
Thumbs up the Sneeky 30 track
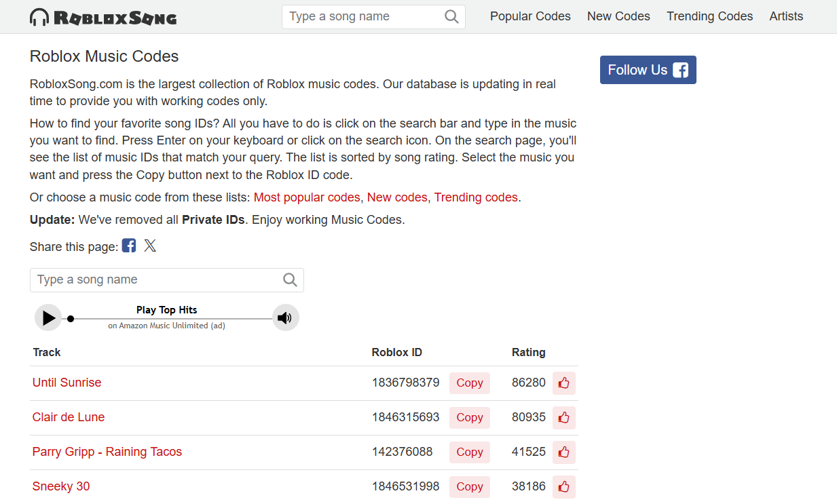tap(563, 487)
